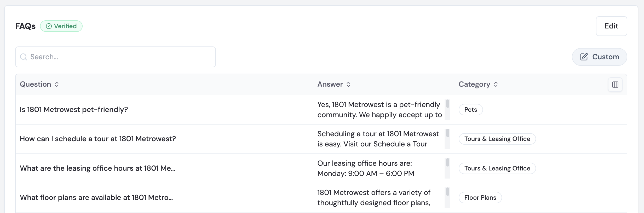Click the Verified status badge
The height and width of the screenshot is (213, 644).
click(x=61, y=26)
